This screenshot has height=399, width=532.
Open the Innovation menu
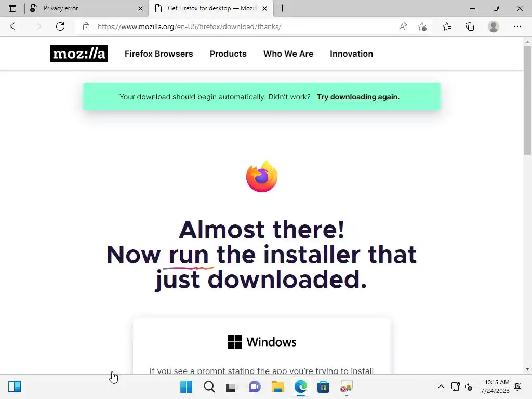coord(352,54)
